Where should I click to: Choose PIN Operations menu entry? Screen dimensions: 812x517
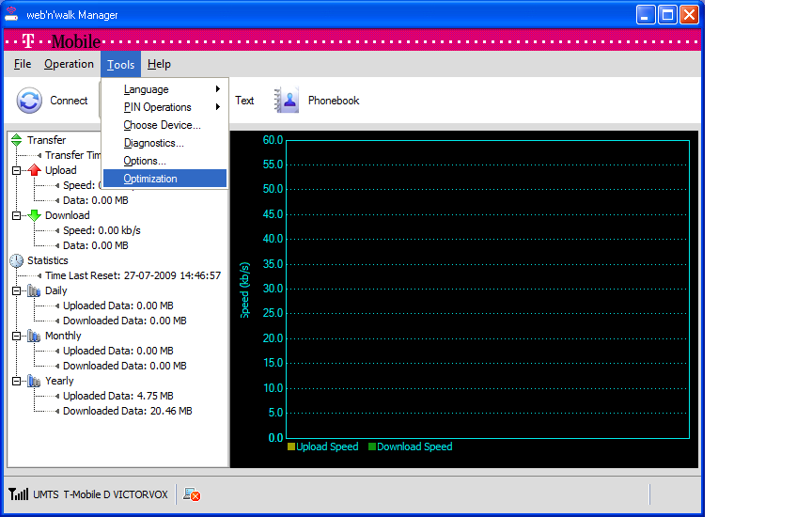point(164,107)
